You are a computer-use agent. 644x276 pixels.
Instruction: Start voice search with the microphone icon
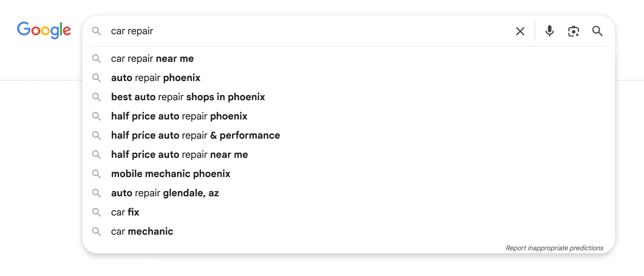[549, 31]
